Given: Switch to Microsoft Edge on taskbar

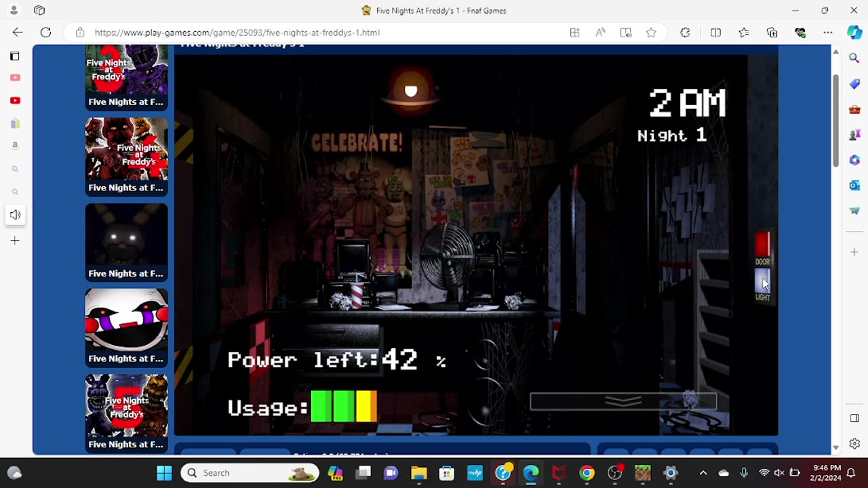Looking at the screenshot, I should coord(531,473).
